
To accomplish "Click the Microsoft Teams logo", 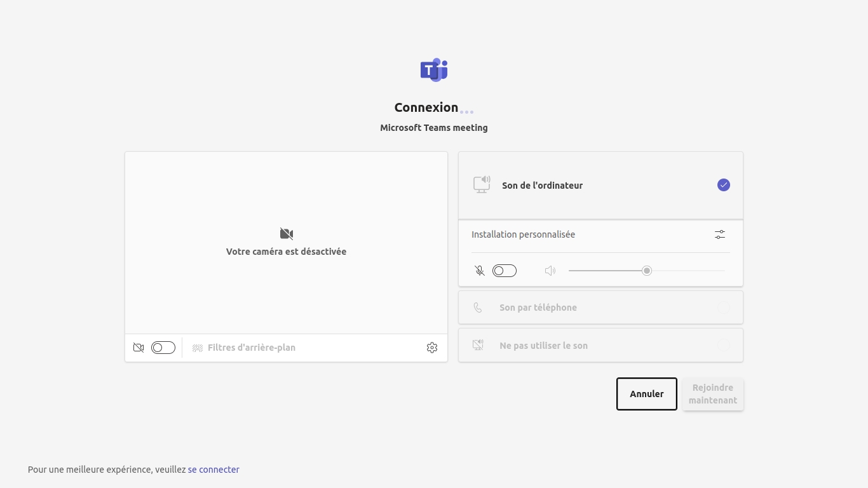I will [x=434, y=70].
